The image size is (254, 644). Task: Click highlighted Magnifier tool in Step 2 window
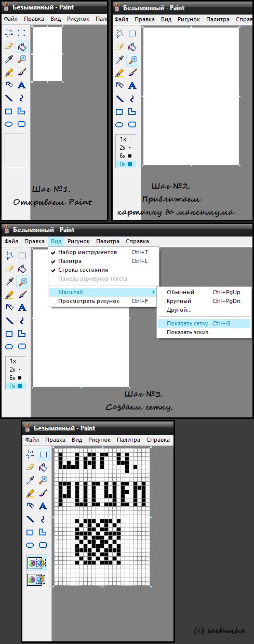coord(132,59)
